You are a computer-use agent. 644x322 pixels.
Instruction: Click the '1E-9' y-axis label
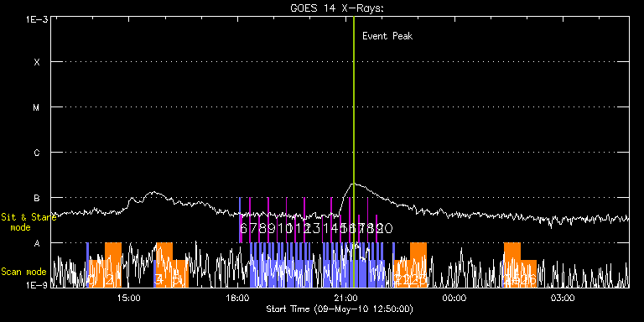click(37, 285)
